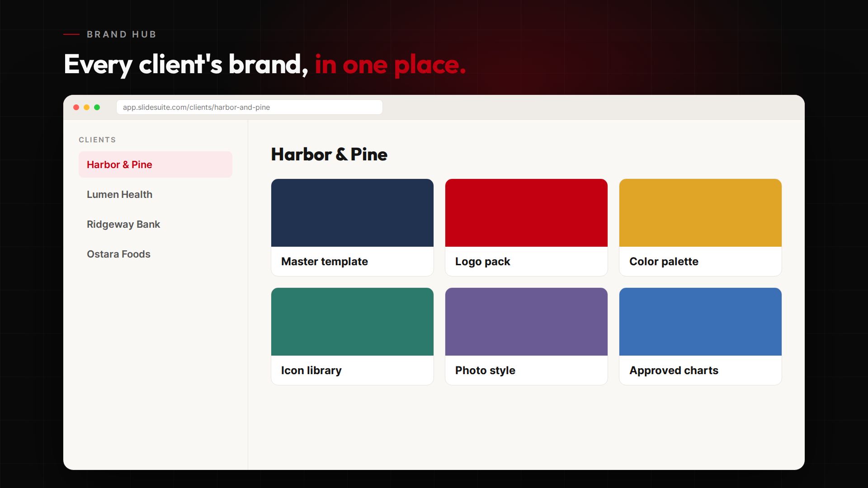Click the yellow minimize window dot
Image resolution: width=868 pixels, height=488 pixels.
(x=86, y=107)
